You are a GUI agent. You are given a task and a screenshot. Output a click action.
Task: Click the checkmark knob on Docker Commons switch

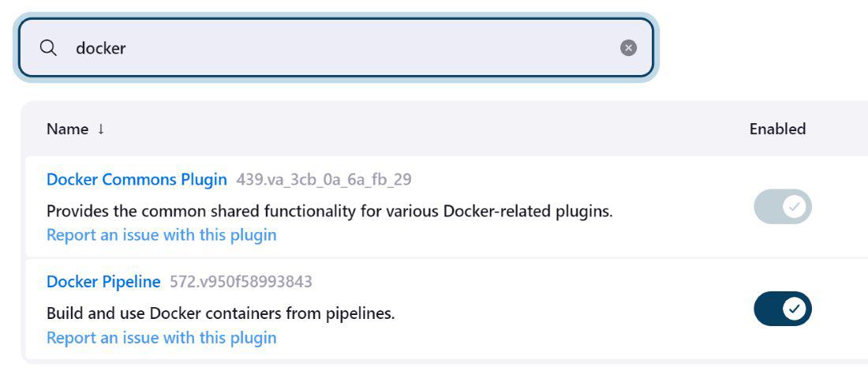pos(795,207)
